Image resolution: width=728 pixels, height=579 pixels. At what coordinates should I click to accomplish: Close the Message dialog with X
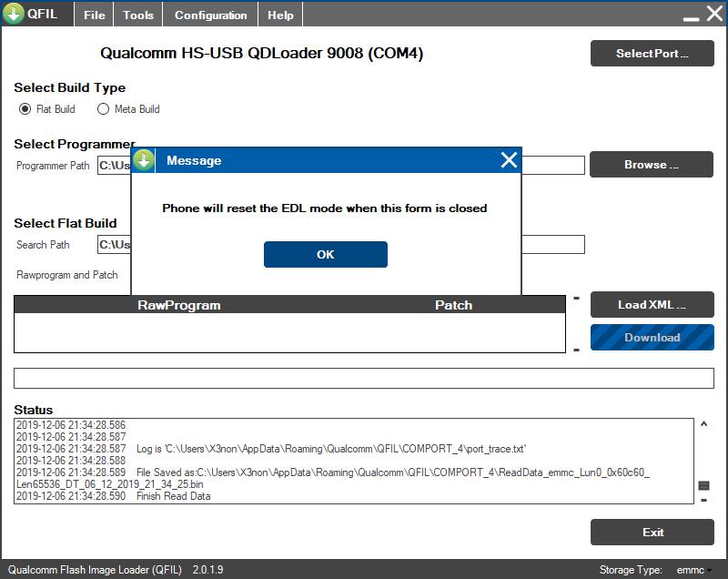pyautogui.click(x=509, y=160)
